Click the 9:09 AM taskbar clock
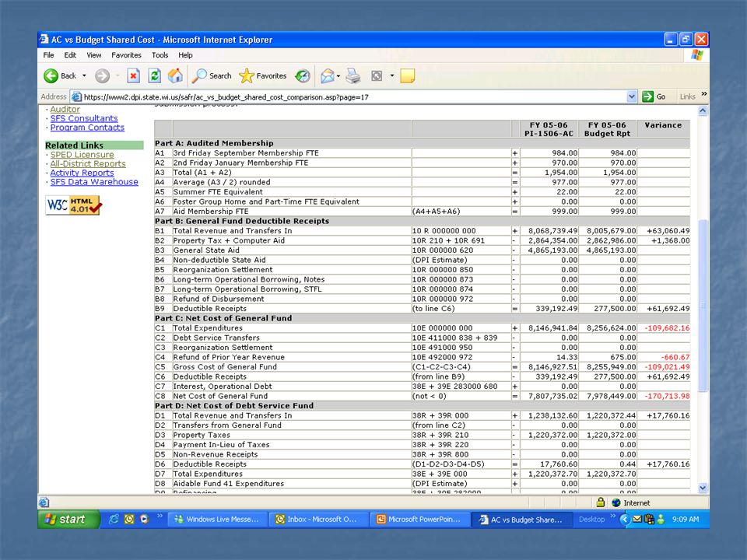Image resolution: width=747 pixels, height=560 pixels. tap(686, 520)
